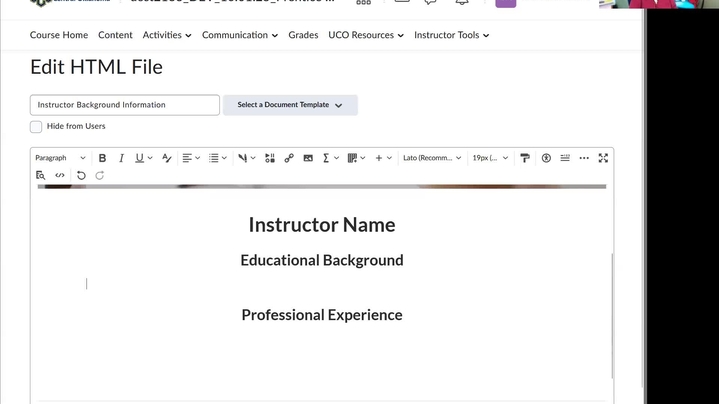
Task: Go to Course Home
Action: [x=59, y=35]
